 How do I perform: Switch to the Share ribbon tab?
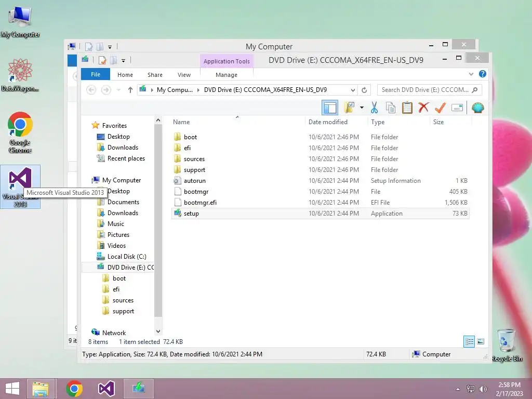point(155,75)
